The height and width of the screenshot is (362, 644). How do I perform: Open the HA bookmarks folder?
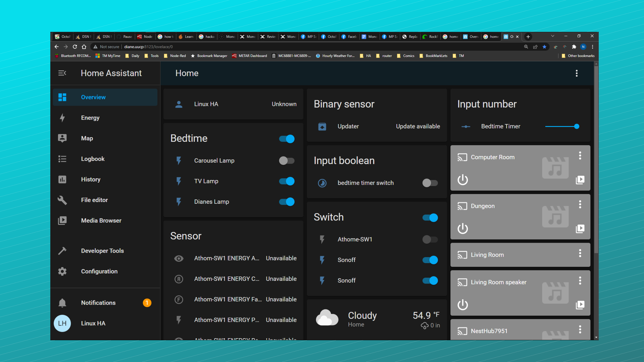(365, 56)
